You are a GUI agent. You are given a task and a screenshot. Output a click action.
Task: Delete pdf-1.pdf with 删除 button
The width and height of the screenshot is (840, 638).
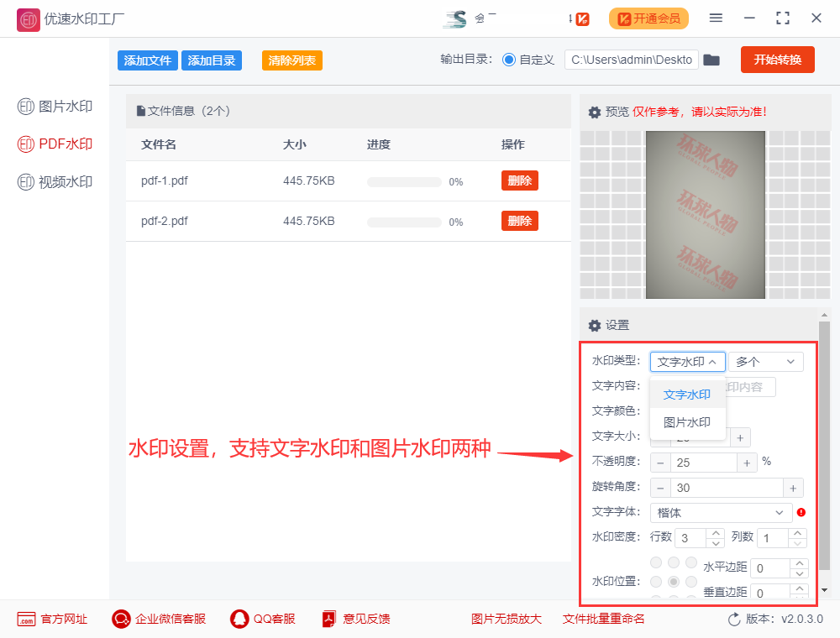(x=520, y=181)
